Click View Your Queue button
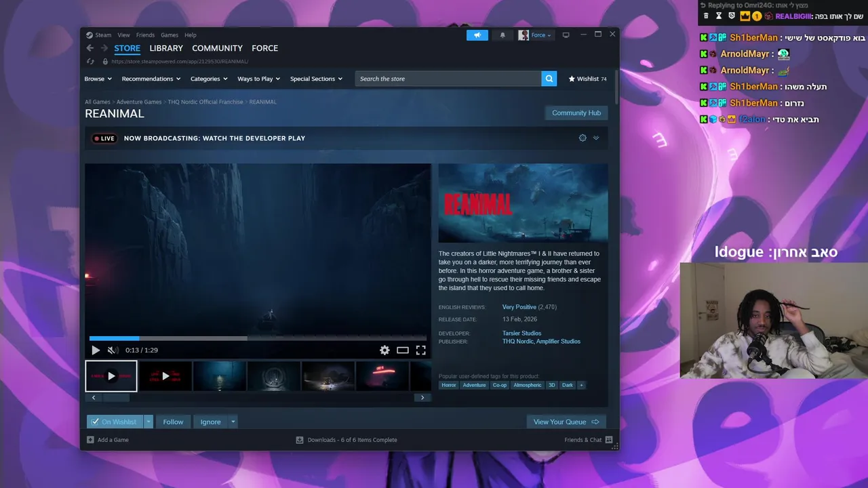The width and height of the screenshot is (868, 488). coord(566,422)
